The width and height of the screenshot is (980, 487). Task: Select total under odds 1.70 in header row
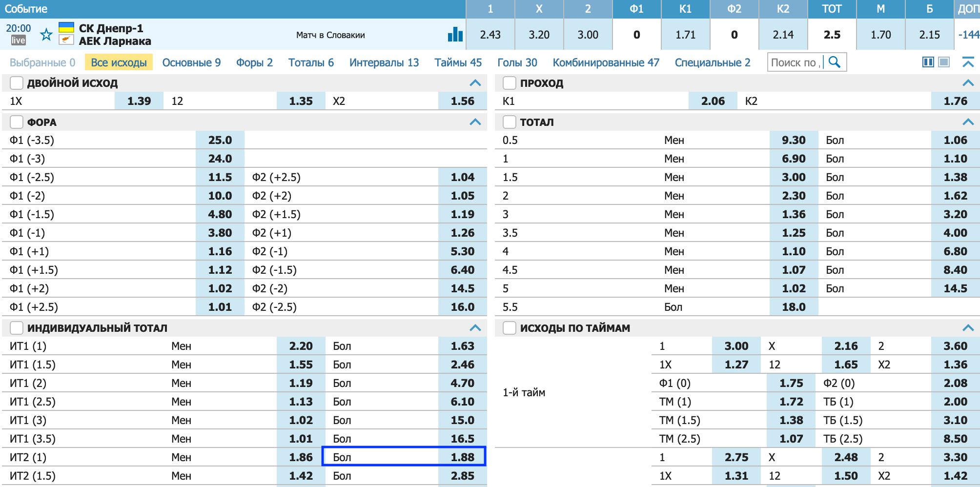pos(880,35)
